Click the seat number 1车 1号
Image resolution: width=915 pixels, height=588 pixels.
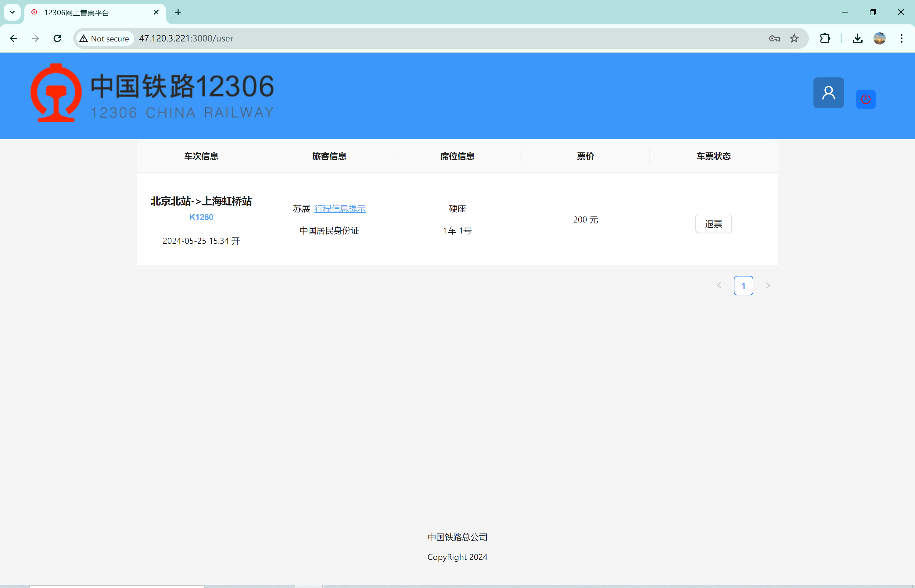pyautogui.click(x=457, y=231)
